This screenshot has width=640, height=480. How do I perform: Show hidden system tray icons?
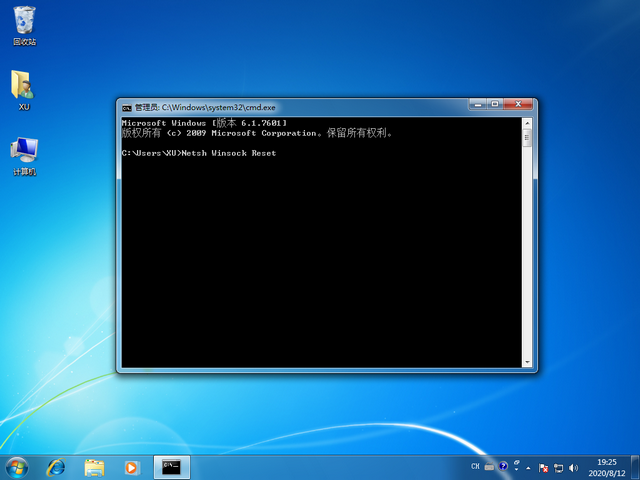(x=528, y=467)
